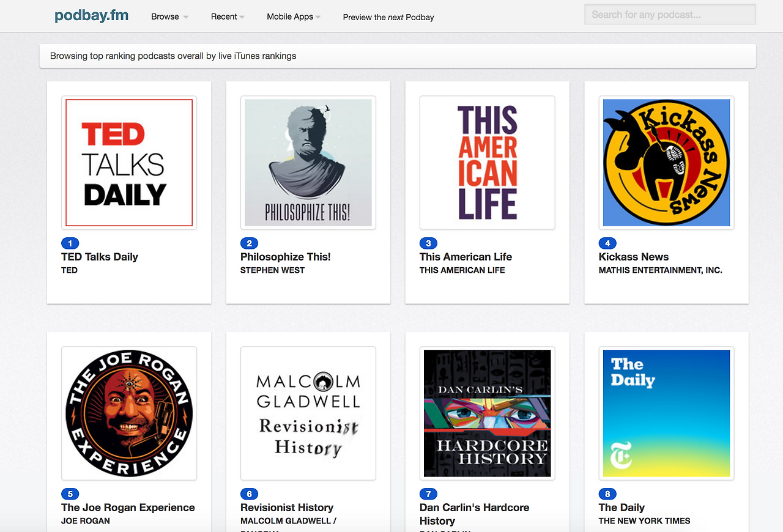Open the Philosophize This! cover art
The height and width of the screenshot is (532, 783).
coord(308,163)
